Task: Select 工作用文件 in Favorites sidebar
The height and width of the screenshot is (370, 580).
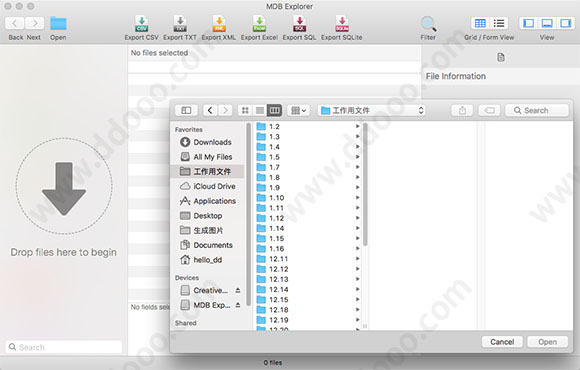Action: (x=208, y=171)
